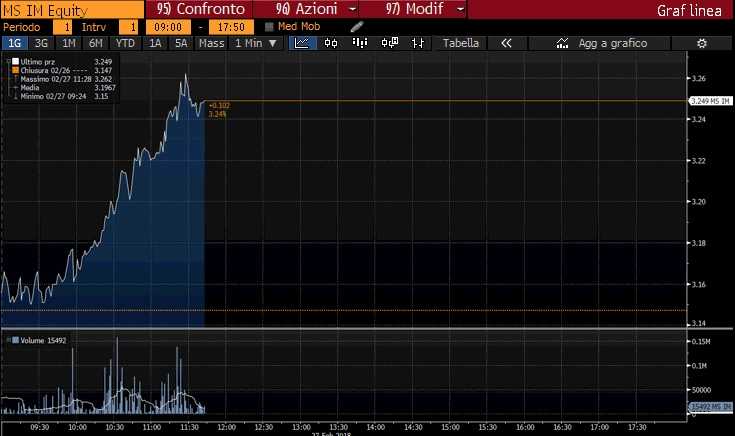735x436 pixels.
Task: Select the line chart icon
Action: click(x=301, y=43)
